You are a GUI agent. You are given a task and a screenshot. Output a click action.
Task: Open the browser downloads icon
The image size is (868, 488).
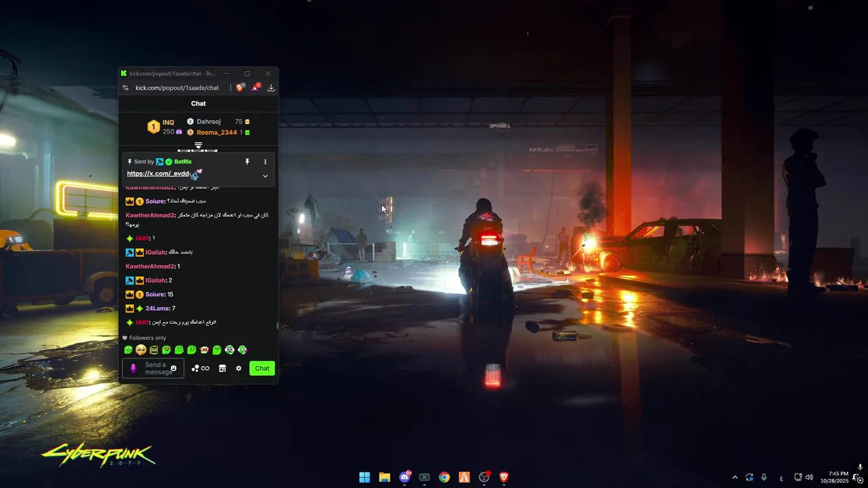[x=271, y=87]
